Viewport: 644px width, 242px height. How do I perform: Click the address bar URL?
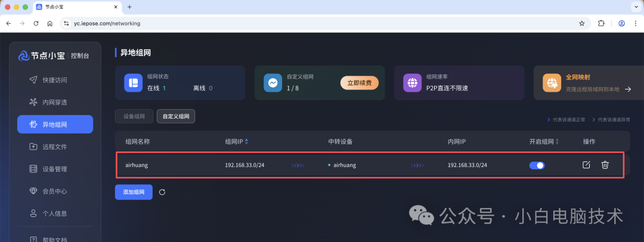[107, 23]
